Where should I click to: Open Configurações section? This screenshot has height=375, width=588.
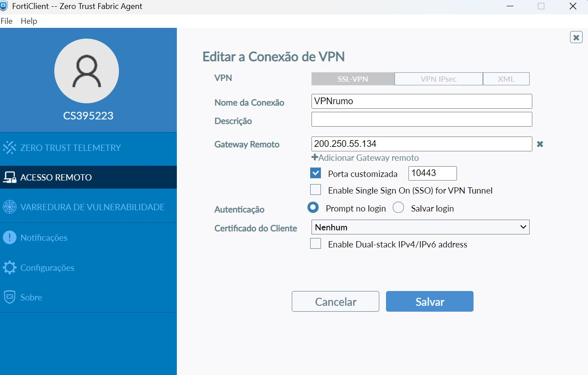(88, 268)
